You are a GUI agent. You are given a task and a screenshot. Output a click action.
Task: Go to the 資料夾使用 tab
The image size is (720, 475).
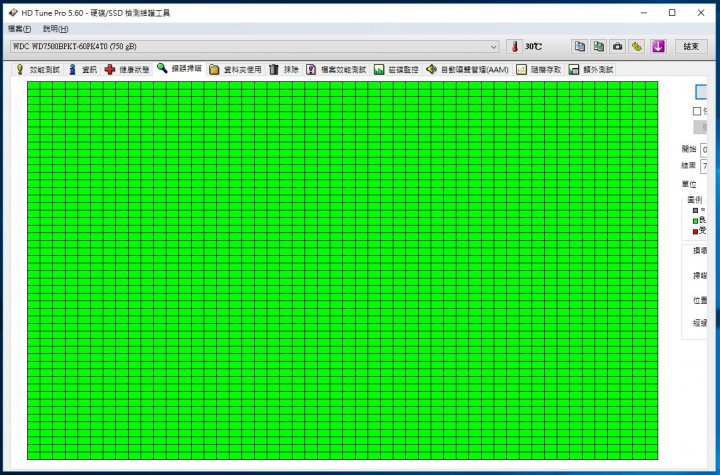click(236, 69)
